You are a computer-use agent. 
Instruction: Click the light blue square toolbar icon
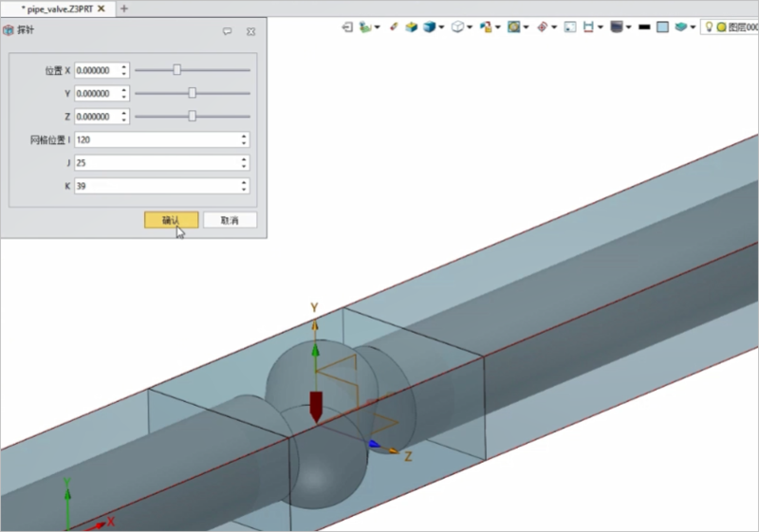point(662,28)
